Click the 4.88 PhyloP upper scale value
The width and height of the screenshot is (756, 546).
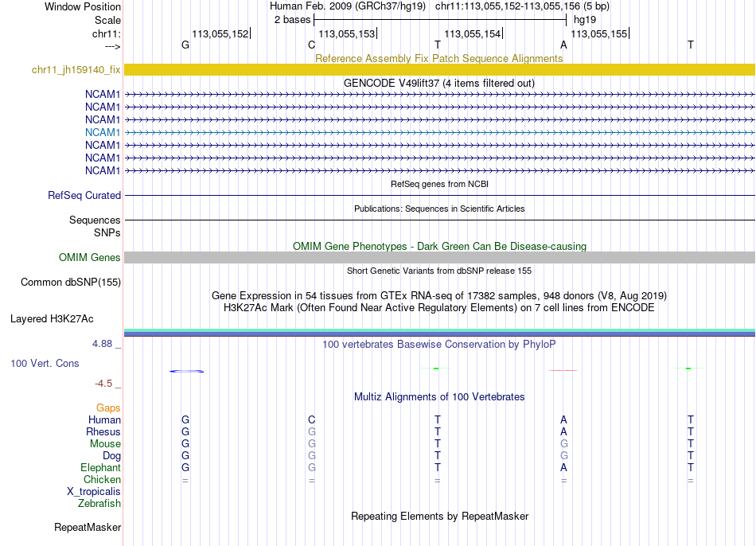tap(102, 344)
